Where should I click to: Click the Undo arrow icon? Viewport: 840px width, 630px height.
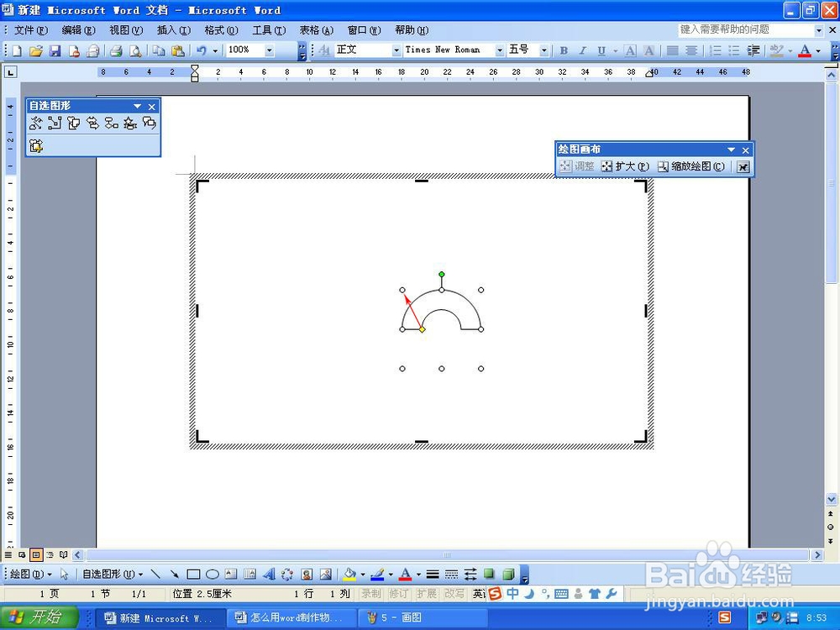[202, 51]
